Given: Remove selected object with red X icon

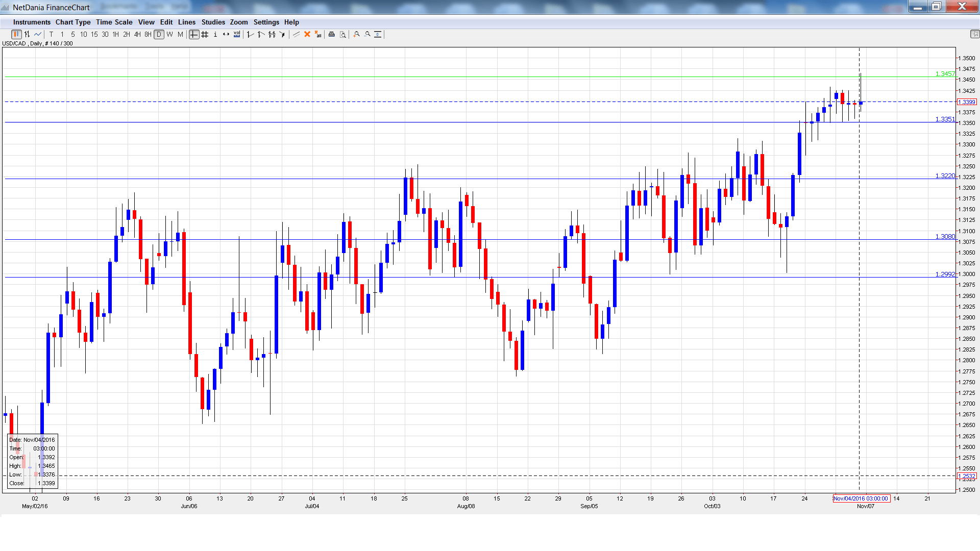Looking at the screenshot, I should [x=307, y=34].
